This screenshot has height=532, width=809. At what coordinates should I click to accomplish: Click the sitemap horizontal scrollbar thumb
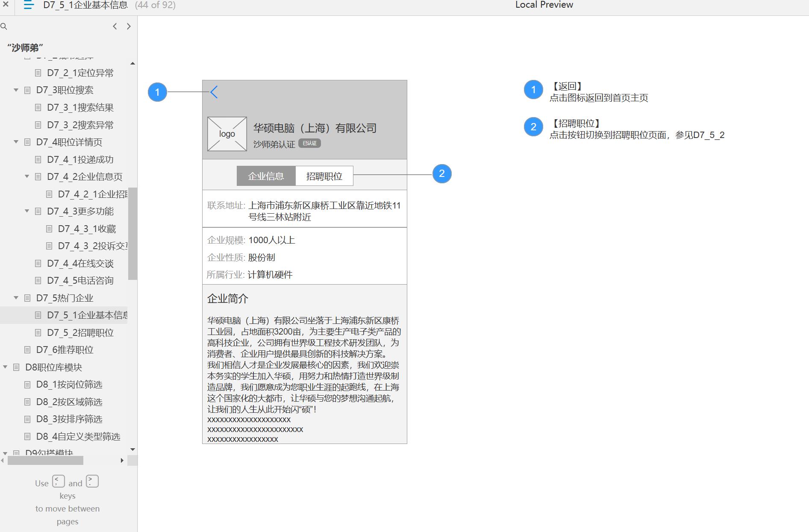point(45,460)
